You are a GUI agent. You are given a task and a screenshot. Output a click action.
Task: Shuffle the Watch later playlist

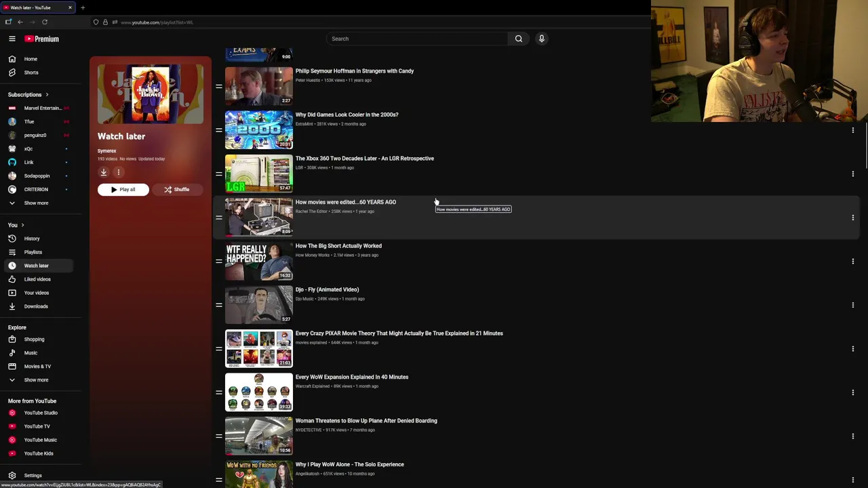tap(177, 190)
